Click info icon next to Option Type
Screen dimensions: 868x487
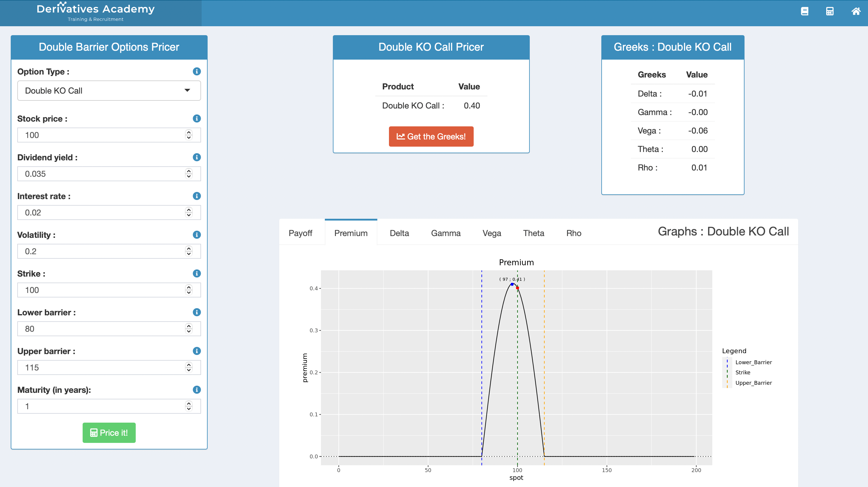tap(197, 72)
